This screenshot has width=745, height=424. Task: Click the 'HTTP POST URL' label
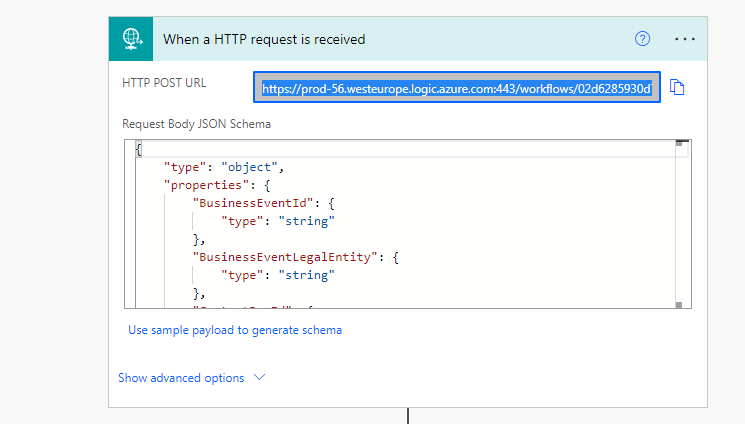164,82
